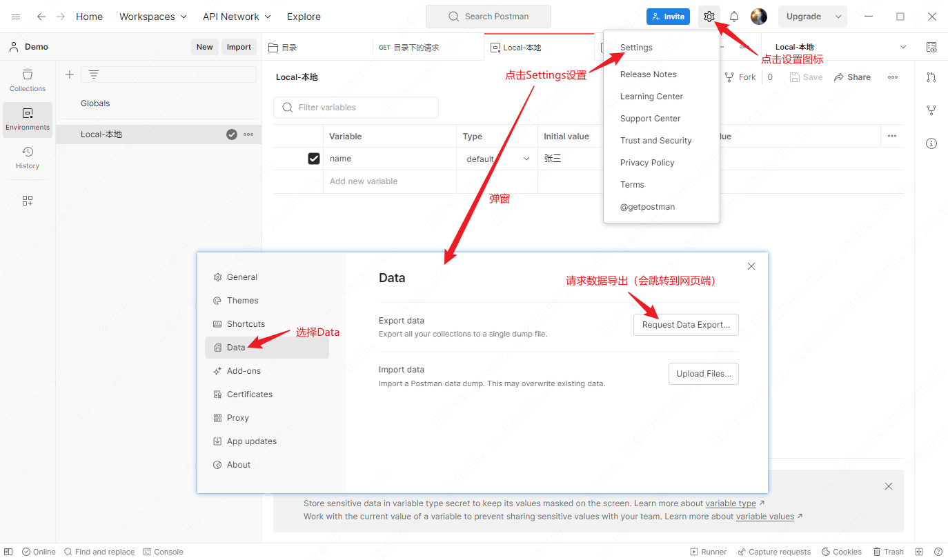Expand the environment selector chevron
948x560 pixels.
[903, 47]
